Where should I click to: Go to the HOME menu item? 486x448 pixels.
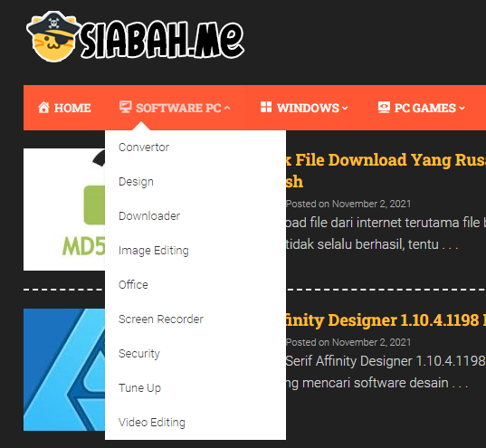point(72,108)
